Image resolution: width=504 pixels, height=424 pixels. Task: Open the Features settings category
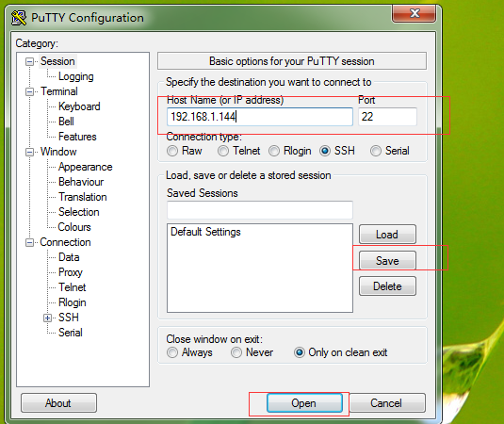(77, 137)
